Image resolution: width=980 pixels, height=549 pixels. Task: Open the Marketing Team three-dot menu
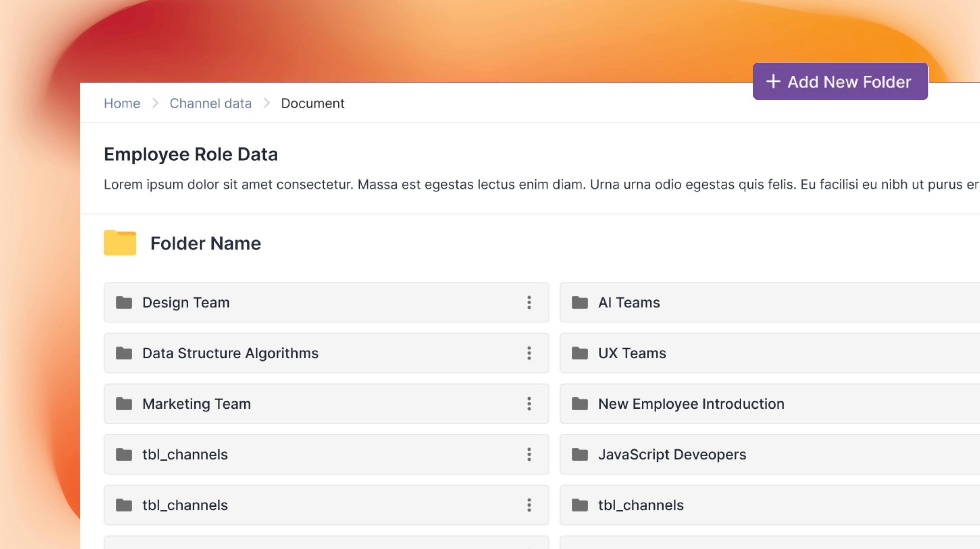pos(529,404)
